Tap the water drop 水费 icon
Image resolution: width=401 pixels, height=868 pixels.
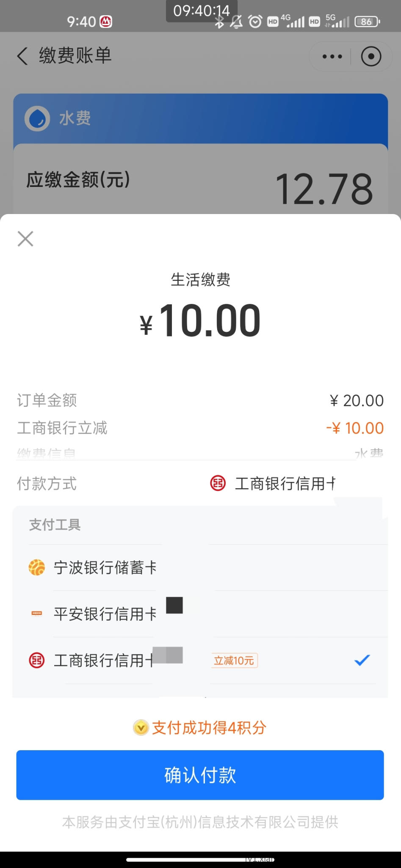pyautogui.click(x=37, y=118)
